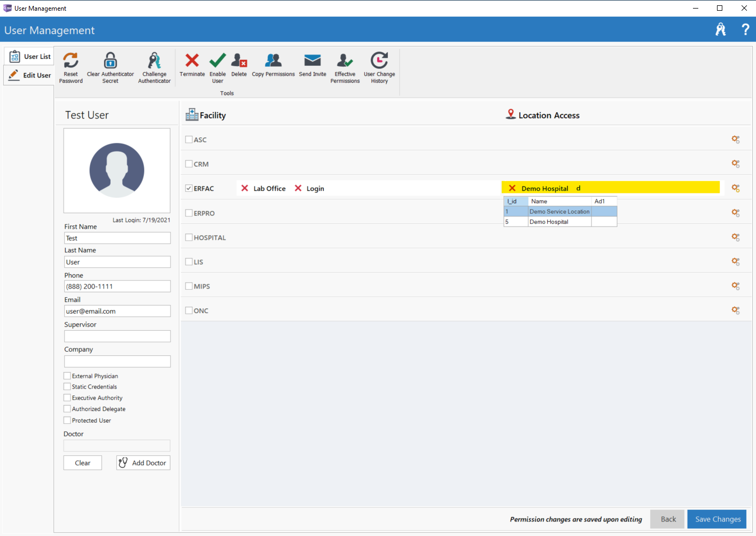Click Clear Authenticator Secret lock icon
Image resolution: width=756 pixels, height=536 pixels.
pyautogui.click(x=110, y=61)
